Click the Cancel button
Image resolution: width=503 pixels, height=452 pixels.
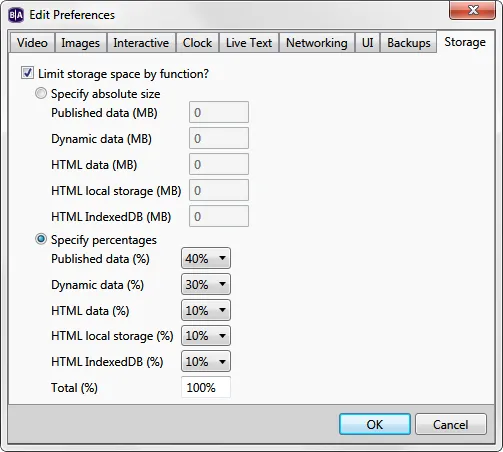point(451,424)
